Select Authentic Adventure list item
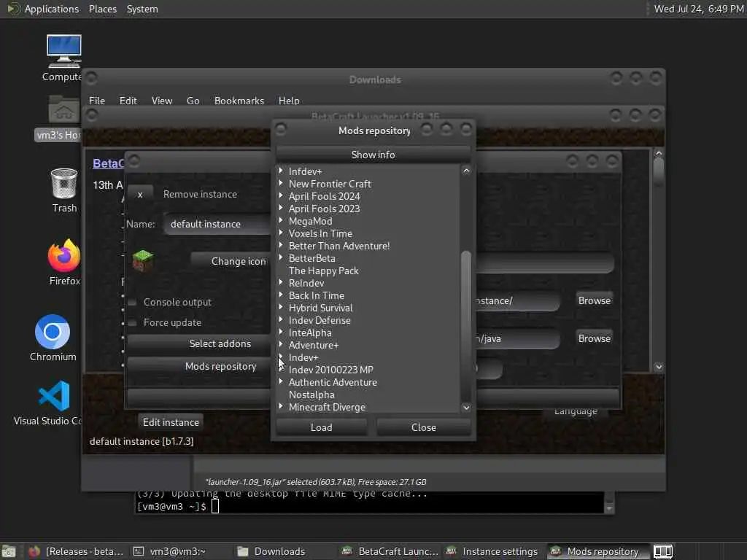The image size is (747, 560). pos(333,382)
